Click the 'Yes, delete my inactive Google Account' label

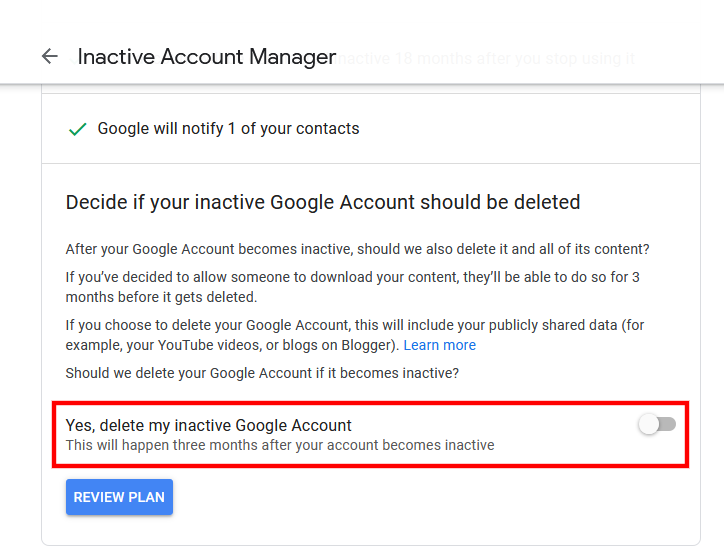point(209,425)
